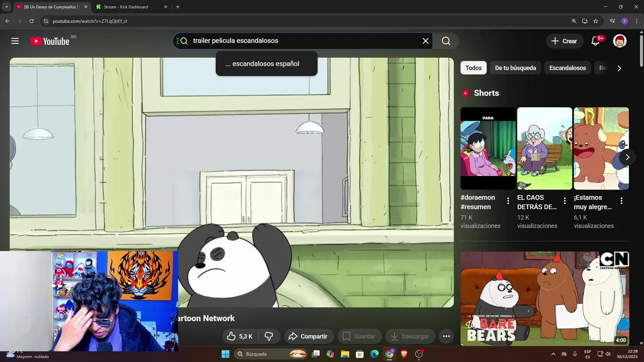Viewport: 644px width, 362px height.
Task: Open microphone tray icon
Action: 575,354
